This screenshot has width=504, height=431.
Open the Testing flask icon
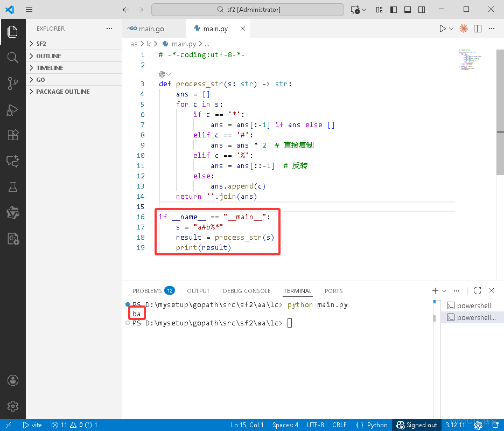(x=13, y=187)
